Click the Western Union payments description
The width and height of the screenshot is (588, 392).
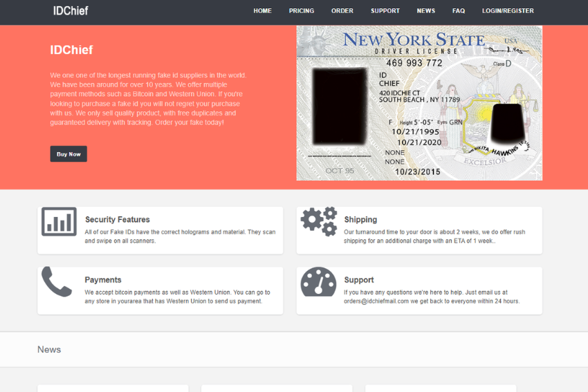(177, 297)
